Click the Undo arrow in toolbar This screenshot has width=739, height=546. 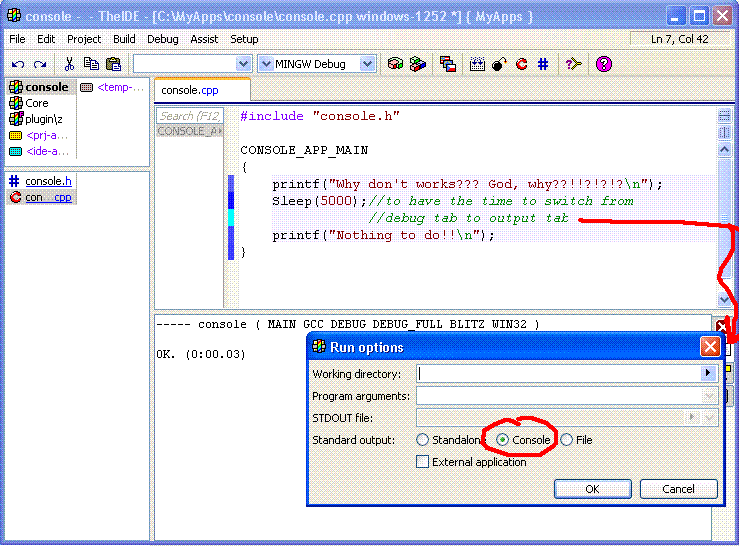coord(18,64)
